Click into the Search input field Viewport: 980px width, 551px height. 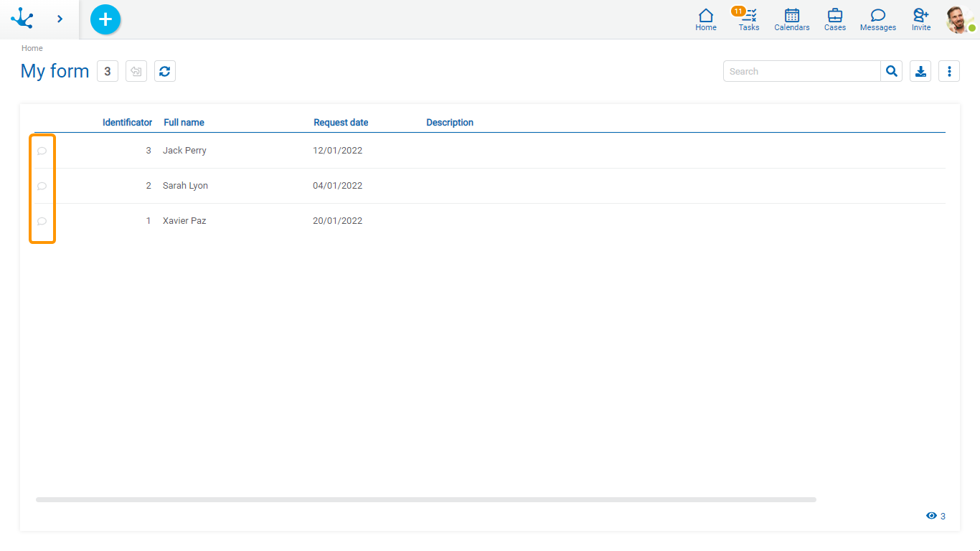click(x=801, y=71)
